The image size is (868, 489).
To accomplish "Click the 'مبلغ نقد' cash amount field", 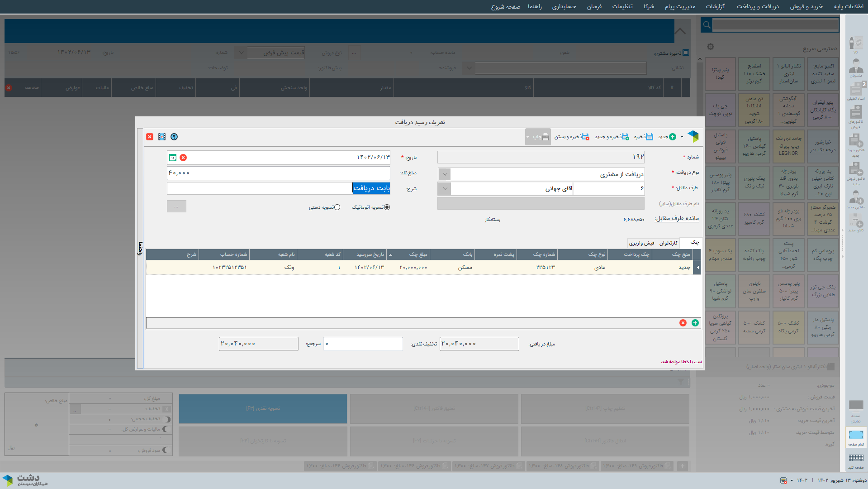I will 278,173.
